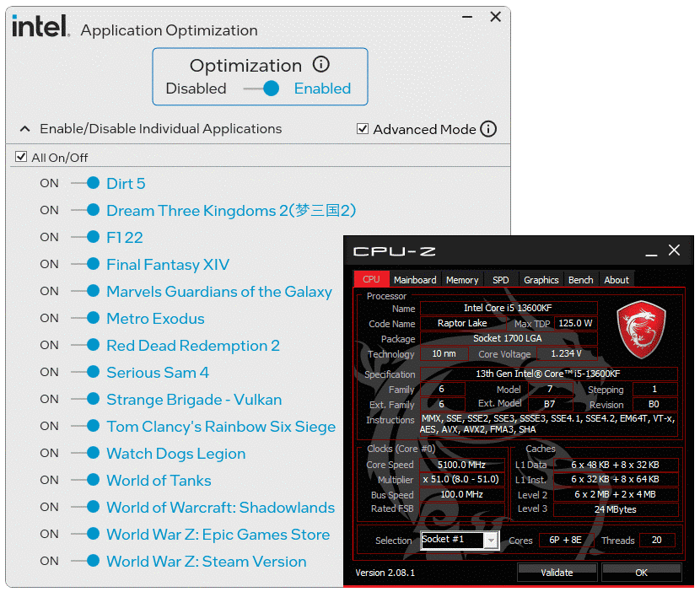This screenshot has height=592, width=700.
Task: Click the Specification field in CPU-Z
Action: click(x=549, y=374)
